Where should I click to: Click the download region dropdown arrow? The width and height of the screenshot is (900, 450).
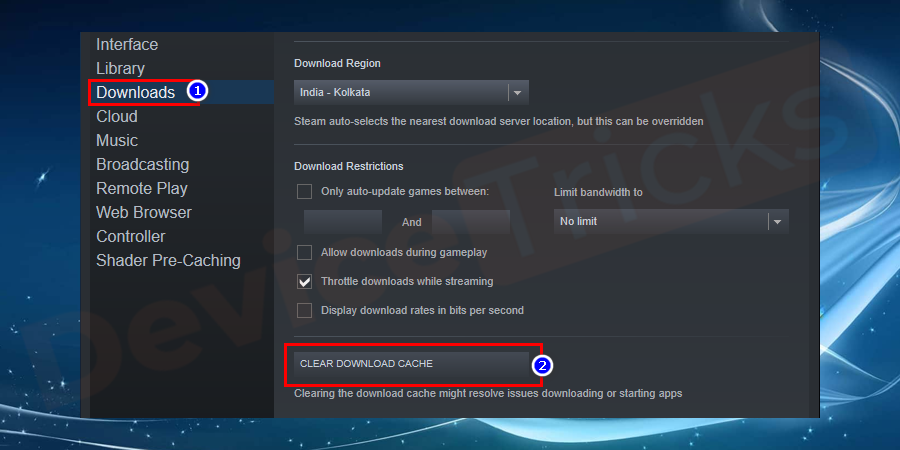pos(517,92)
